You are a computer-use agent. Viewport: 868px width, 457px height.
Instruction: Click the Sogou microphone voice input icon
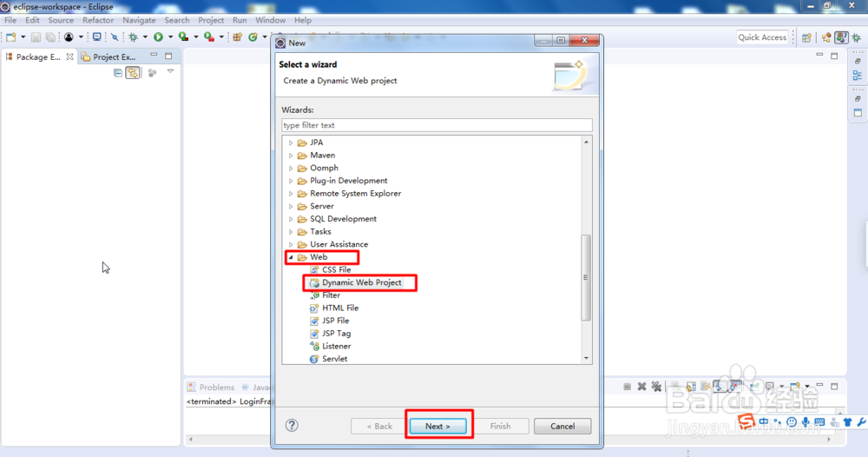[x=806, y=422]
